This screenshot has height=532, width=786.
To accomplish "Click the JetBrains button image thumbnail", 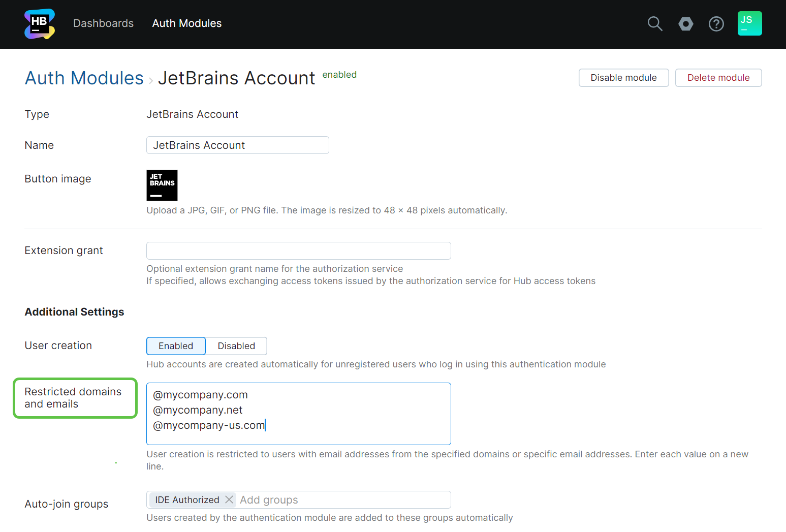I will (x=162, y=185).
